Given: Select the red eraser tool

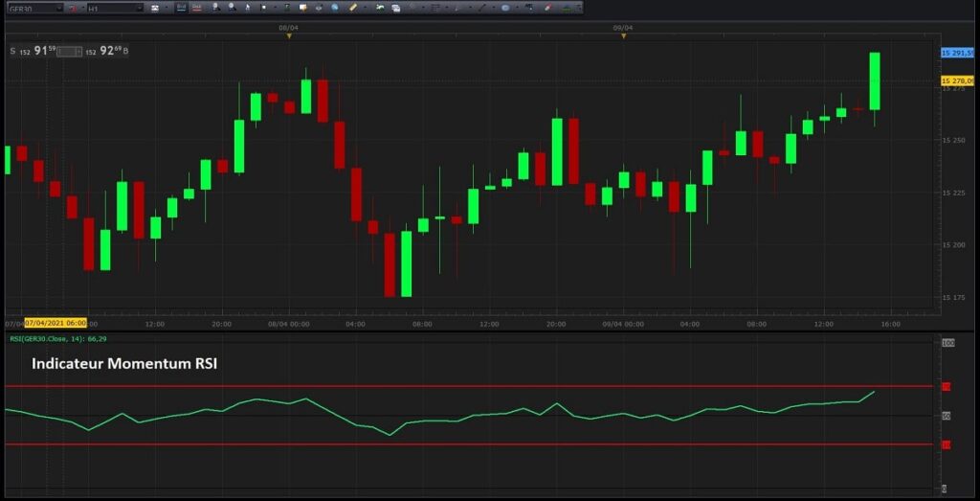Looking at the screenshot, I should [x=546, y=8].
